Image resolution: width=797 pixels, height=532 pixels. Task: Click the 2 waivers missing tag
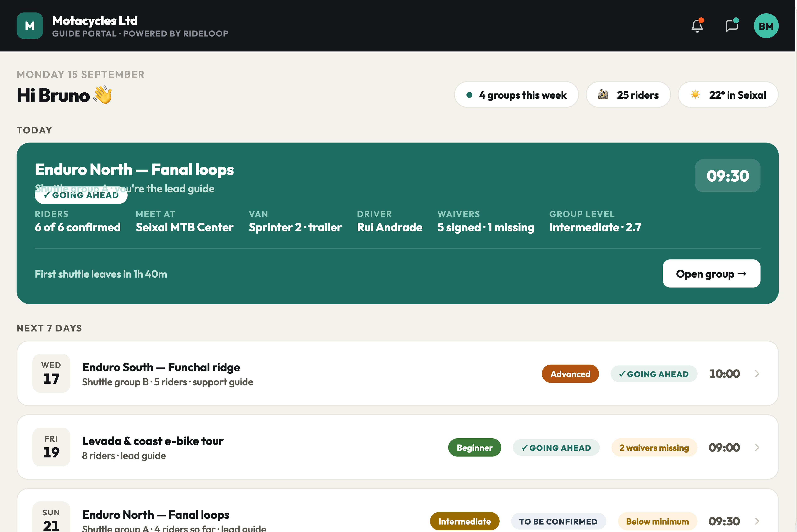tap(654, 448)
